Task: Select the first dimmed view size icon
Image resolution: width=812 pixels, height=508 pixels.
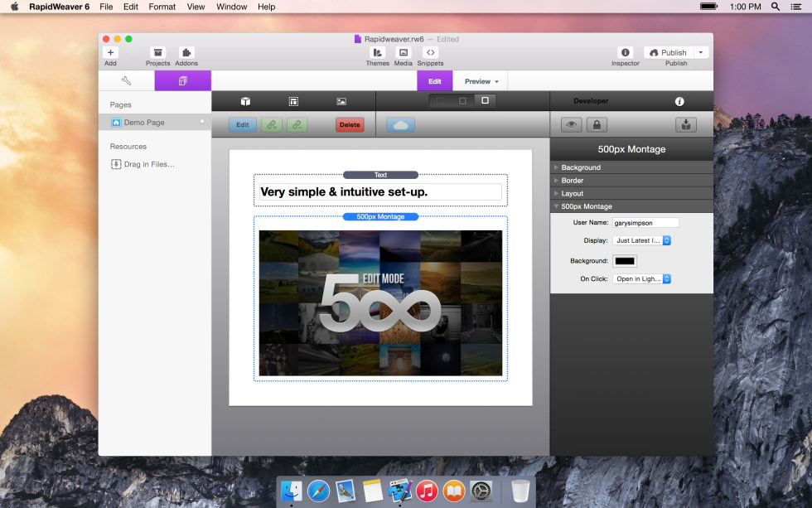Action: click(440, 101)
